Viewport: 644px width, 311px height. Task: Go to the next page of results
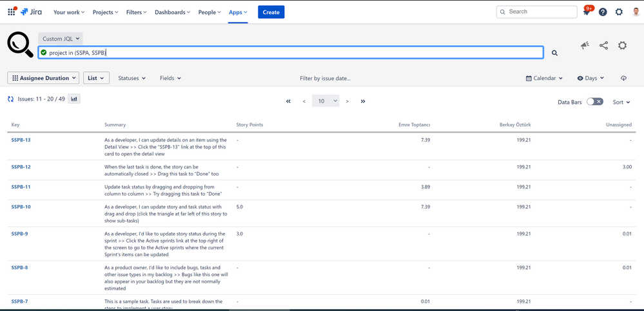click(x=347, y=101)
